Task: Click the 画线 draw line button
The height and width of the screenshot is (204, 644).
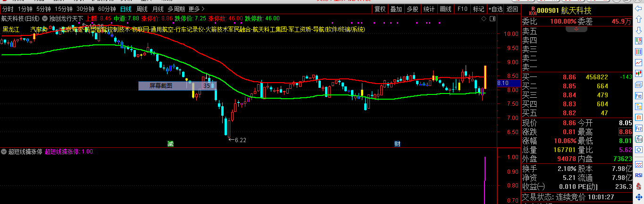Action: (x=445, y=9)
